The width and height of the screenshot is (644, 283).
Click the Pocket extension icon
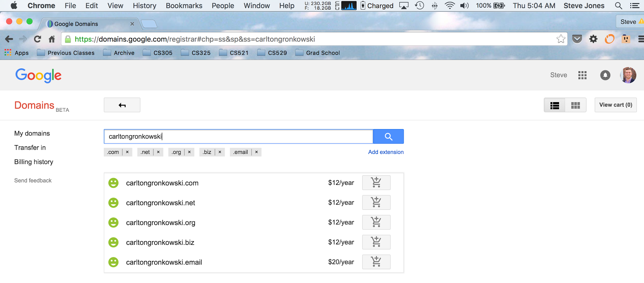[x=577, y=39]
